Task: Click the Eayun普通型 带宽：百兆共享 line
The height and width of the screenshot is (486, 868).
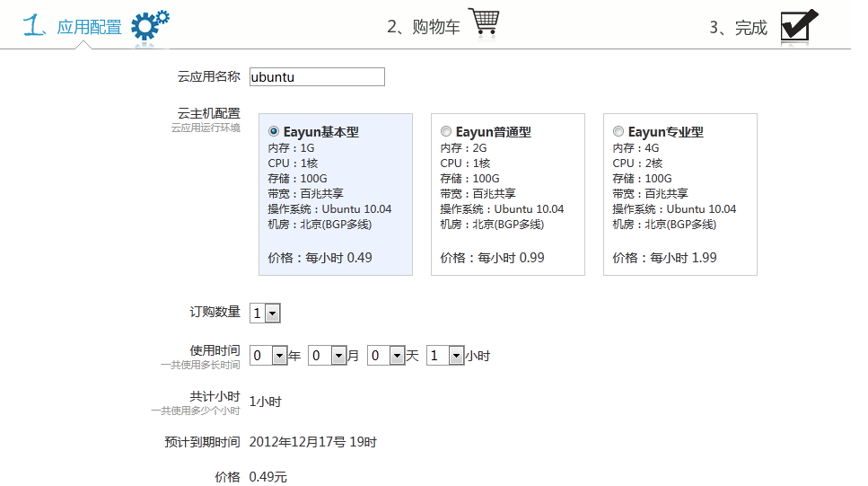Action: click(x=478, y=194)
